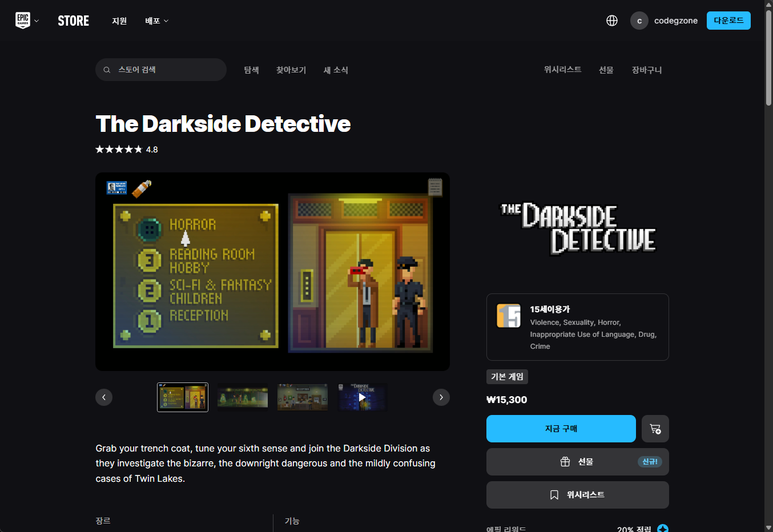Click the 15세이용가 rating label

(x=550, y=309)
